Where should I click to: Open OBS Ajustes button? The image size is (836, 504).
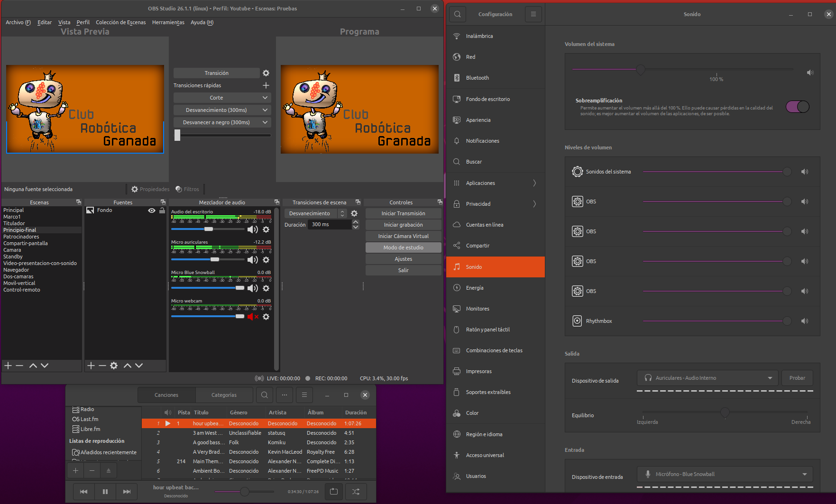(x=404, y=259)
